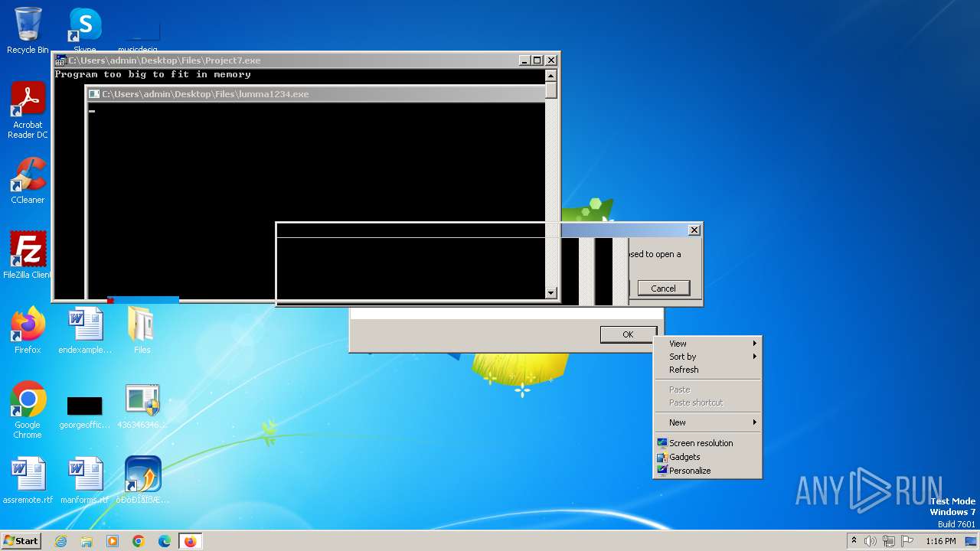Open the Files folder on desktop

click(x=142, y=330)
